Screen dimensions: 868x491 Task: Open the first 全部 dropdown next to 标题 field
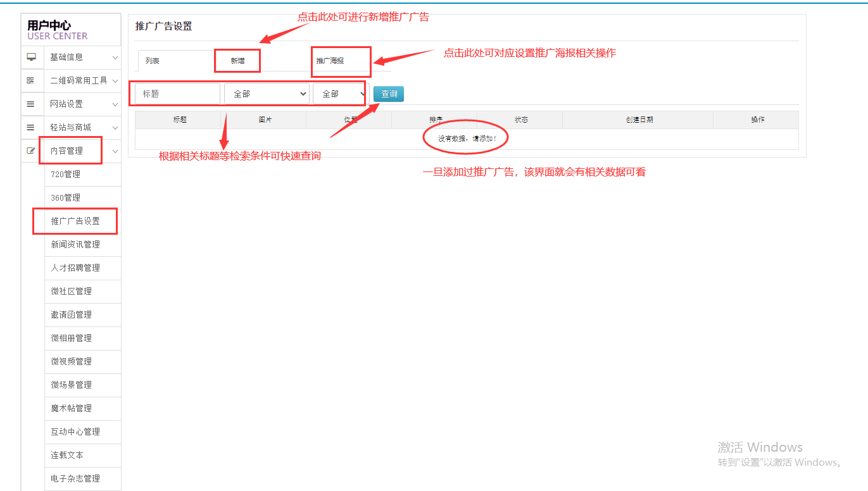point(267,94)
